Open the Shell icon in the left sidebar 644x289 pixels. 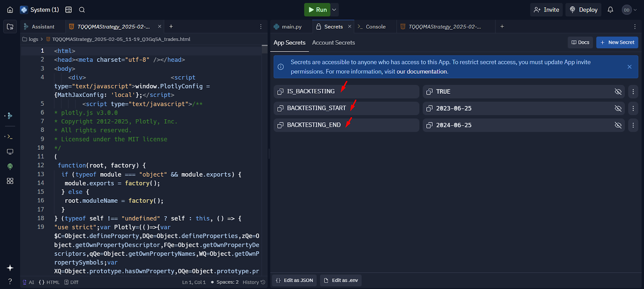(x=10, y=136)
